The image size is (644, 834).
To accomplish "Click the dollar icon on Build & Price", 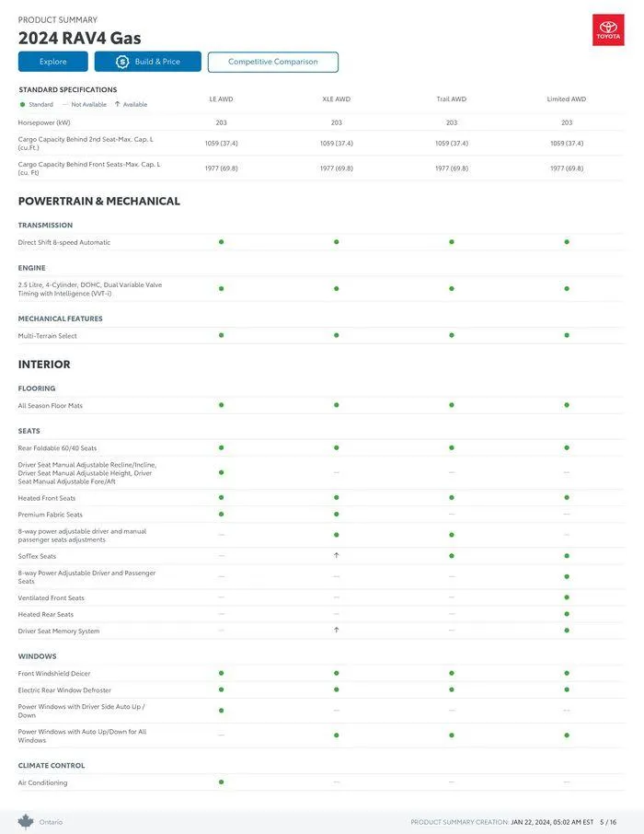I will (x=122, y=62).
